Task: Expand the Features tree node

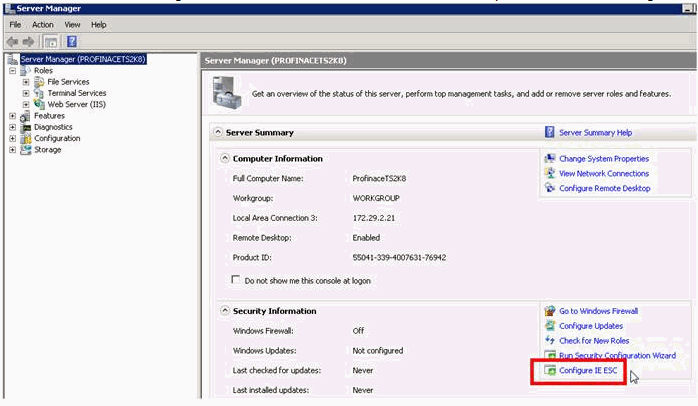Action: (x=12, y=116)
